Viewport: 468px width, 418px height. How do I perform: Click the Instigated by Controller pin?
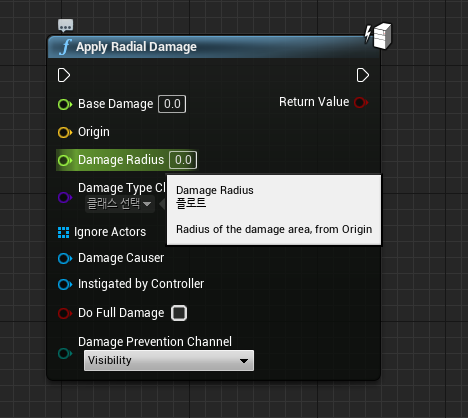click(x=65, y=284)
